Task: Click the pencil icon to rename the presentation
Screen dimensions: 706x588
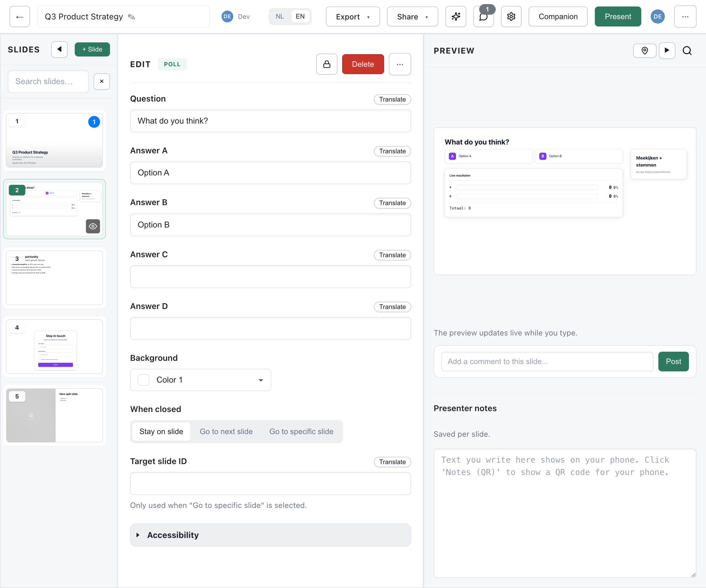Action: (x=131, y=16)
